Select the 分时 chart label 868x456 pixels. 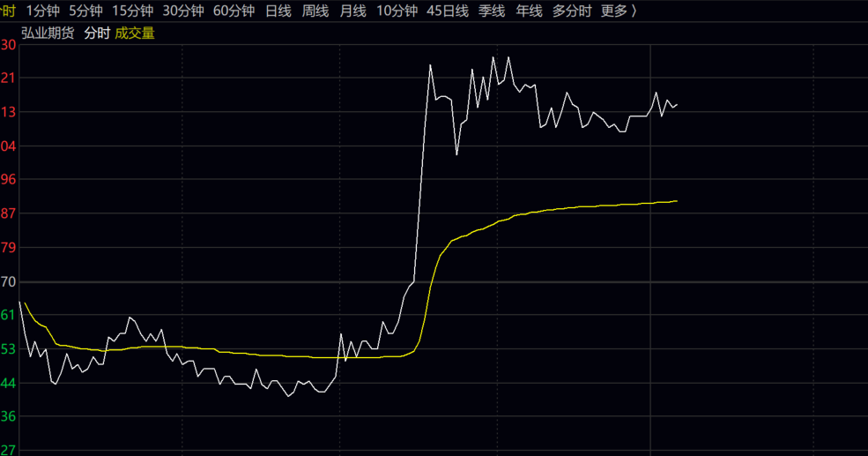point(97,34)
